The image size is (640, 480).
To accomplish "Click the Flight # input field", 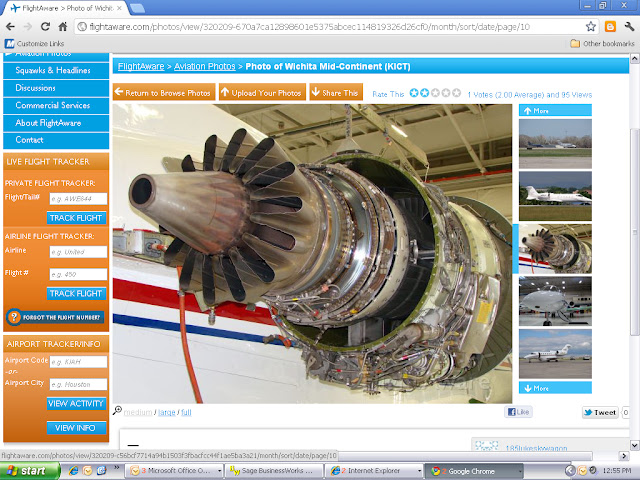I will [x=78, y=274].
